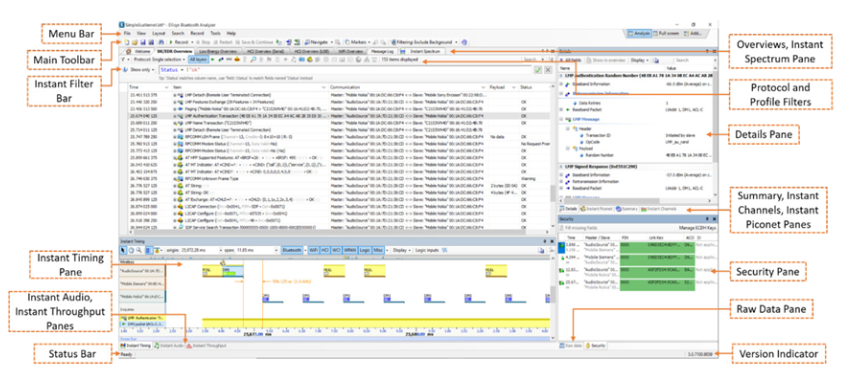Image resolution: width=867 pixels, height=377 pixels.
Task: Click the Open folder toolbar icon
Action: 134,42
